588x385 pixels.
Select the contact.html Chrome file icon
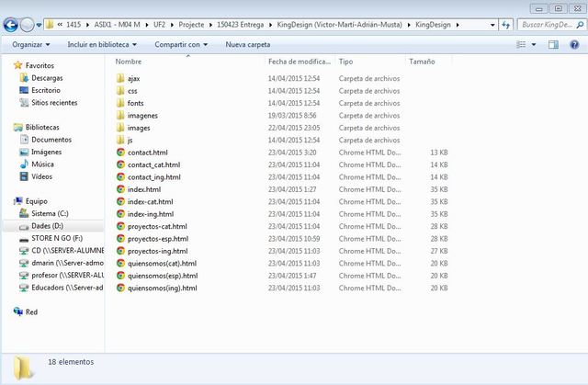click(120, 153)
